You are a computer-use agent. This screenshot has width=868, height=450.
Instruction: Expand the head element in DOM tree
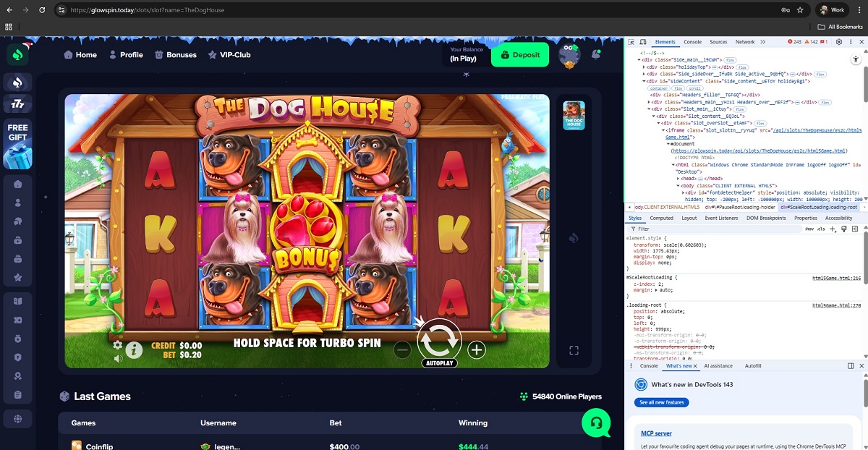678,179
